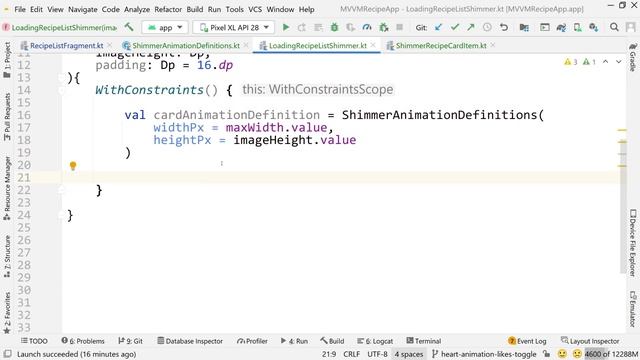
Task: Click the ShimmerAnimationDefinitions constructor call
Action: point(440,115)
